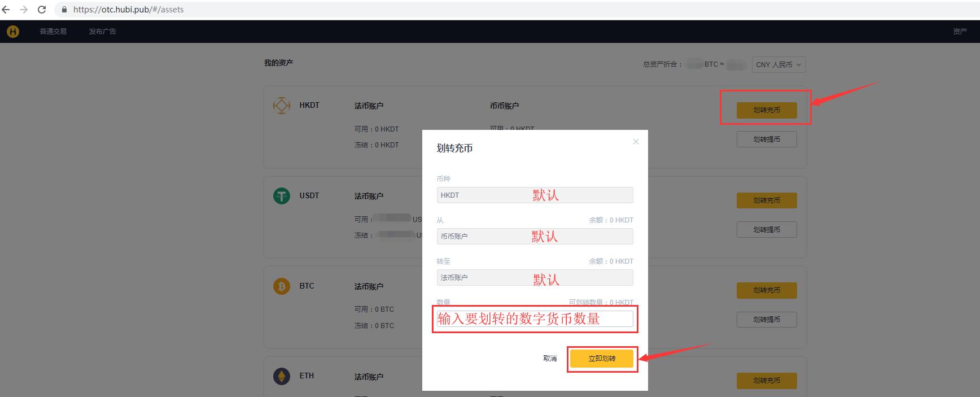Close the 划转充币 dialog with X
This screenshot has height=397, width=980.
(636, 142)
